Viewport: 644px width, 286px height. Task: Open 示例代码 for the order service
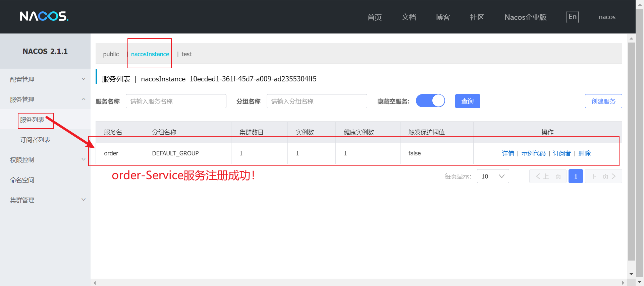coord(533,153)
